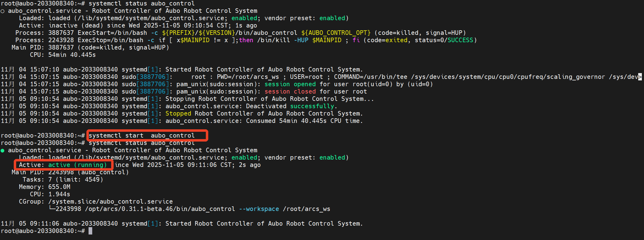Click the yellow '${AUBO_CONTROL_OPT}' variable
644x240 pixels.
[336, 33]
